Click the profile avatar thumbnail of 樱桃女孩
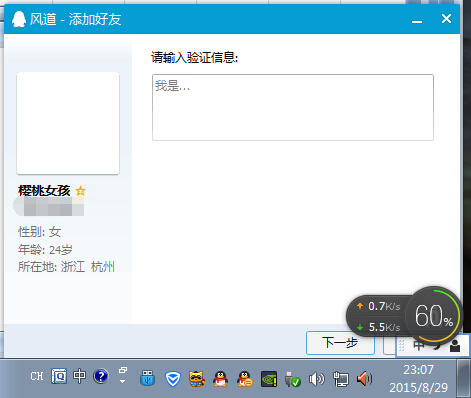471x398 pixels. pos(68,123)
